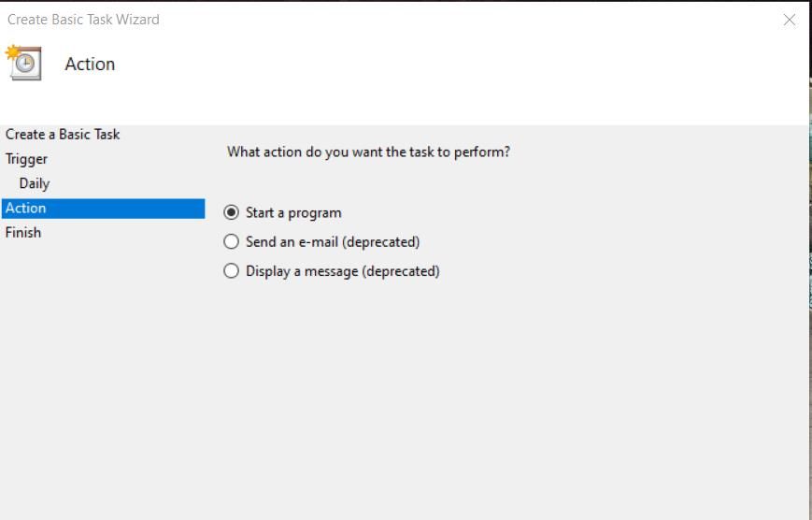The image size is (812, 520).
Task: Close the Create Basic Task Wizard
Action: [790, 20]
